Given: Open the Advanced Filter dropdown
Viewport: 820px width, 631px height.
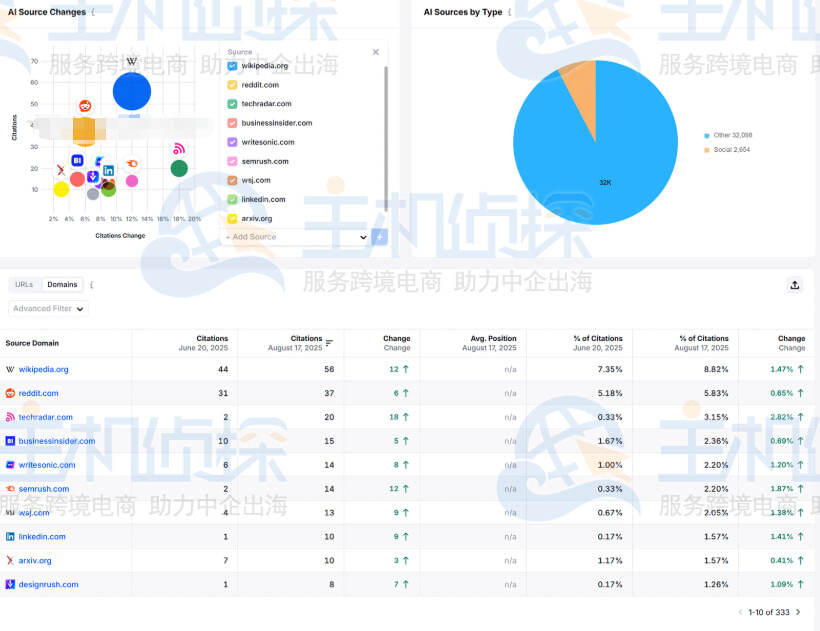Looking at the screenshot, I should [x=49, y=309].
